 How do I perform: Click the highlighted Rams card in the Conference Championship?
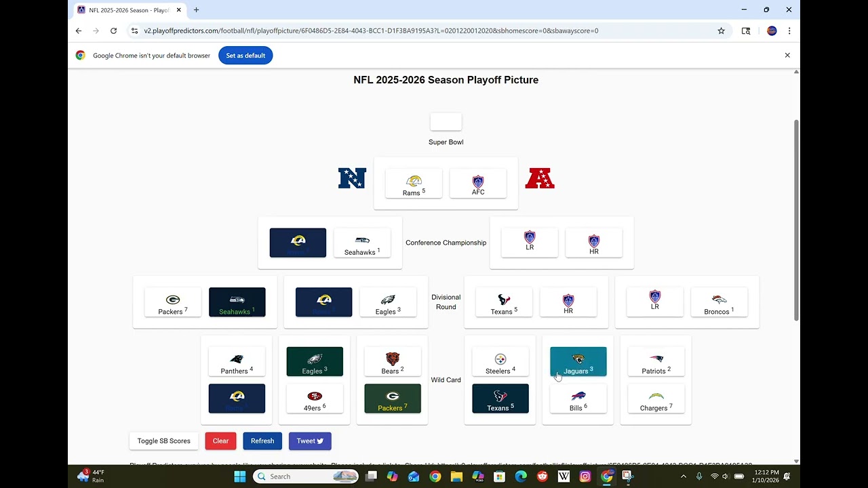[x=298, y=243]
